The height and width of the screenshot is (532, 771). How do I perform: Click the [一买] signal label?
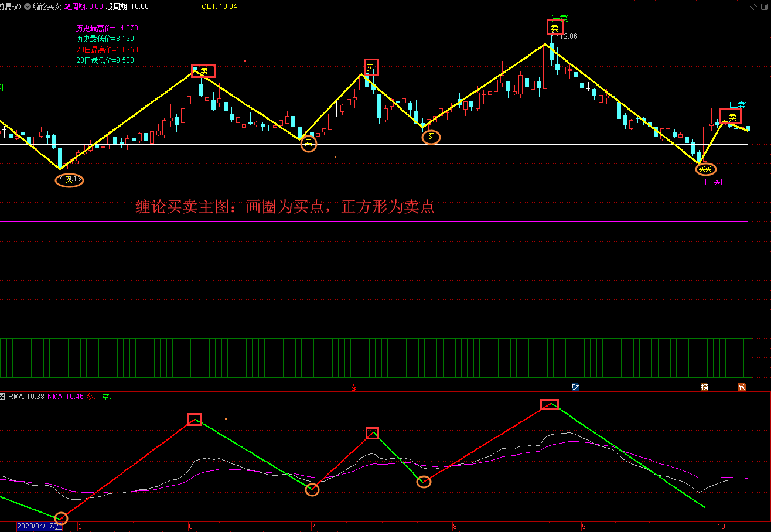713,182
